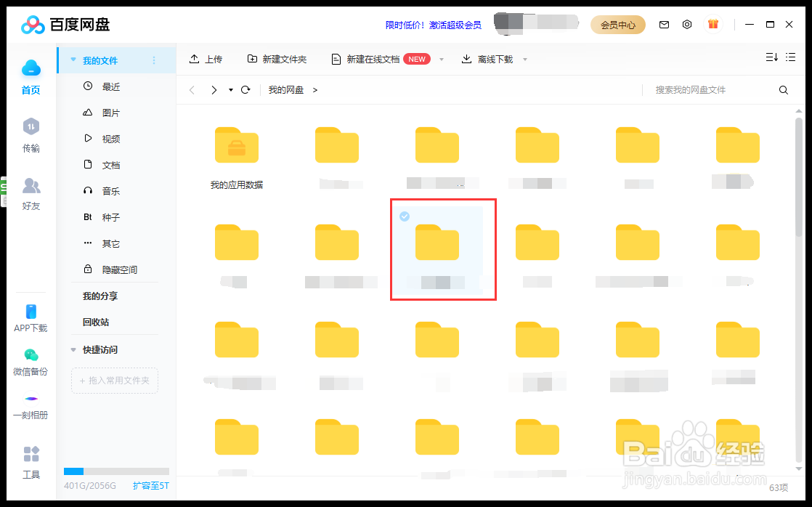The image size is (812, 507).
Task: Refresh the file list
Action: (x=245, y=89)
